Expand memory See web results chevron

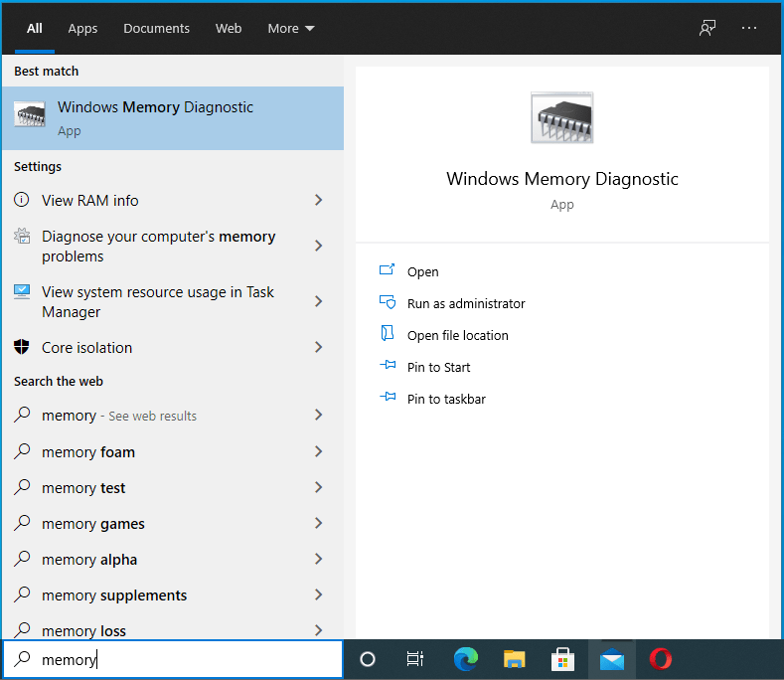319,415
